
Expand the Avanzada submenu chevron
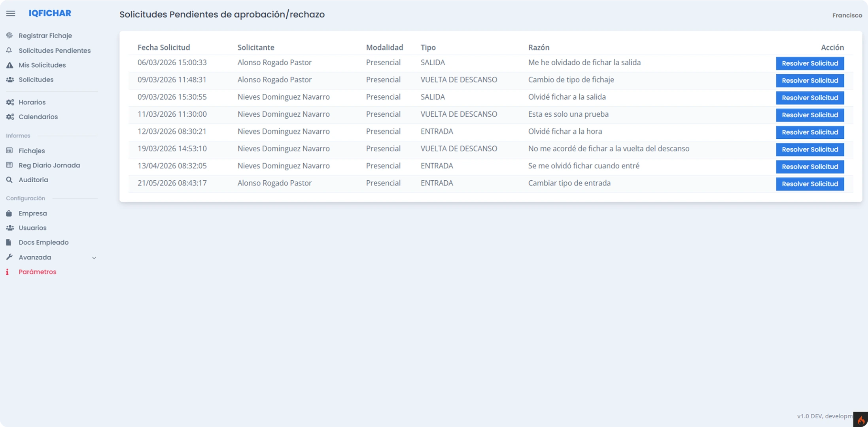tap(94, 258)
